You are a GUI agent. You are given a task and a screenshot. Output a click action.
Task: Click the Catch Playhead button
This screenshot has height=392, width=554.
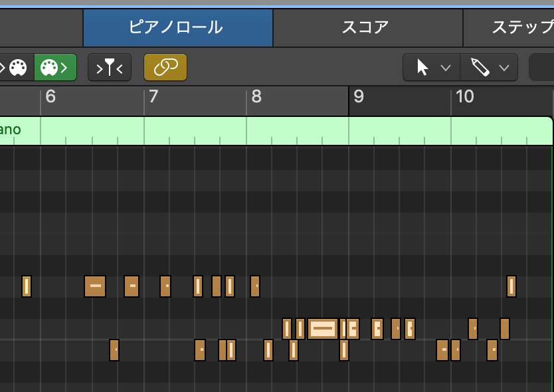point(110,67)
